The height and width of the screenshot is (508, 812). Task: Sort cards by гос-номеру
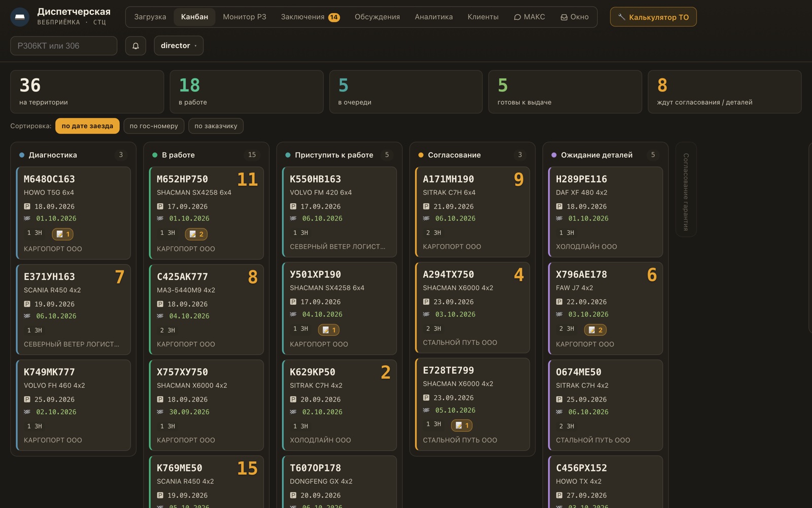[x=154, y=126]
